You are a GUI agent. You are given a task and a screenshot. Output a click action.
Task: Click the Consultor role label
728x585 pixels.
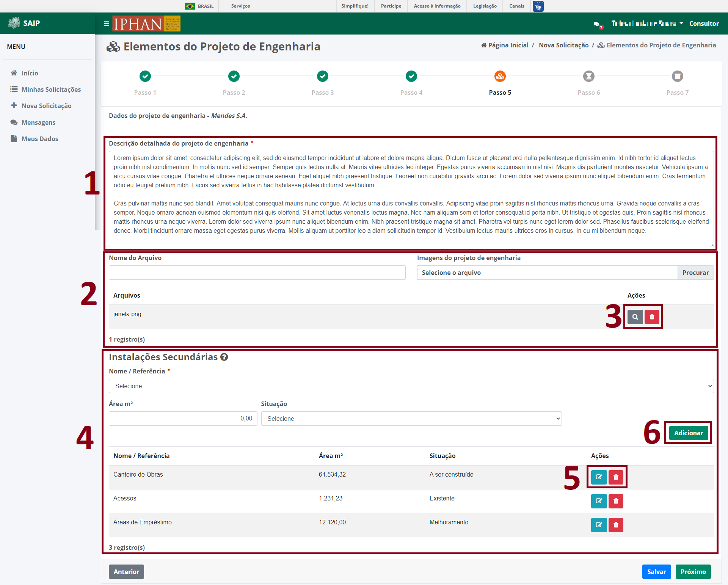(704, 24)
